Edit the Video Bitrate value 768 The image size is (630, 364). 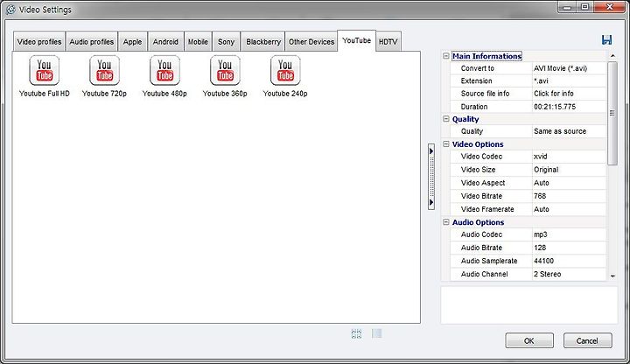[x=569, y=196]
